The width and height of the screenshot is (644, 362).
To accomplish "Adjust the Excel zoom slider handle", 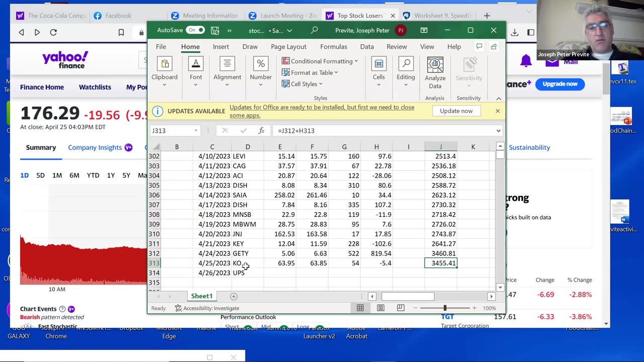I will [445, 308].
